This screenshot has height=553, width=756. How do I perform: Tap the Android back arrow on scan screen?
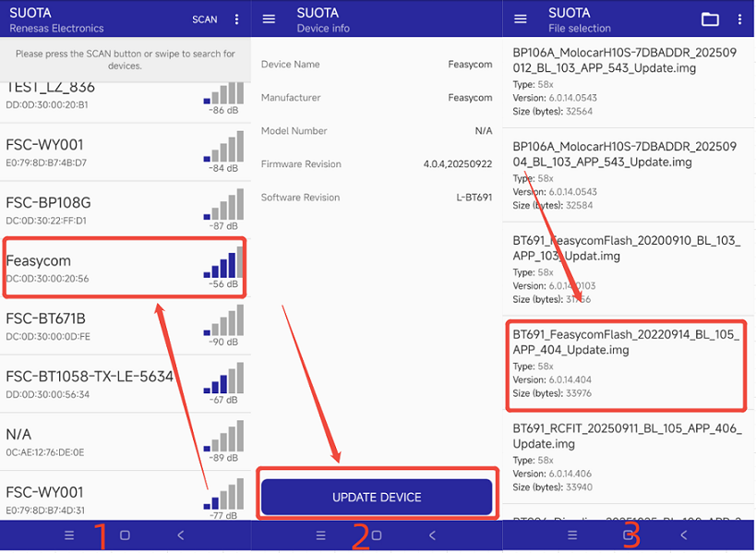181,535
